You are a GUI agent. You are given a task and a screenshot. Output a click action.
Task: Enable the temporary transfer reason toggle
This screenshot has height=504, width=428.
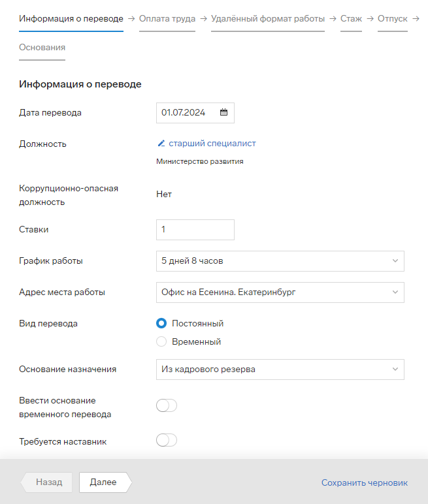(167, 406)
